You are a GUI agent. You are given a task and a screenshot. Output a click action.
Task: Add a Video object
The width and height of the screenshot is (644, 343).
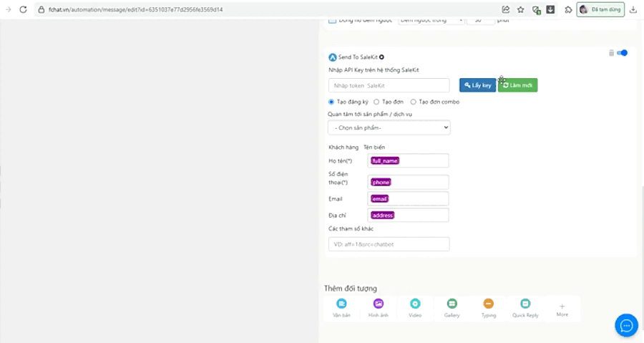coord(415,308)
